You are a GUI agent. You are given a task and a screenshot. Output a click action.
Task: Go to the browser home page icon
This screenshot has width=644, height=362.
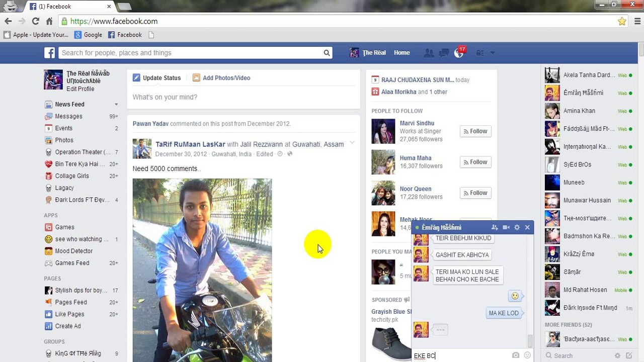[x=49, y=21]
